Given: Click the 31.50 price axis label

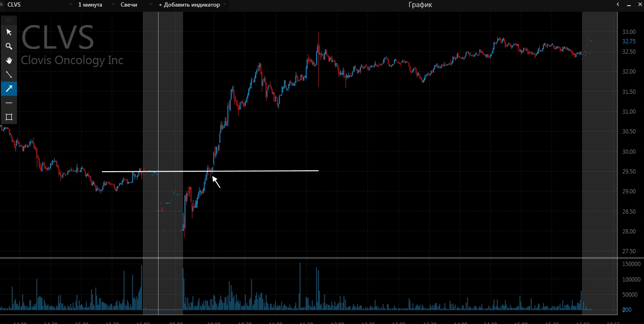Looking at the screenshot, I should pyautogui.click(x=629, y=91).
